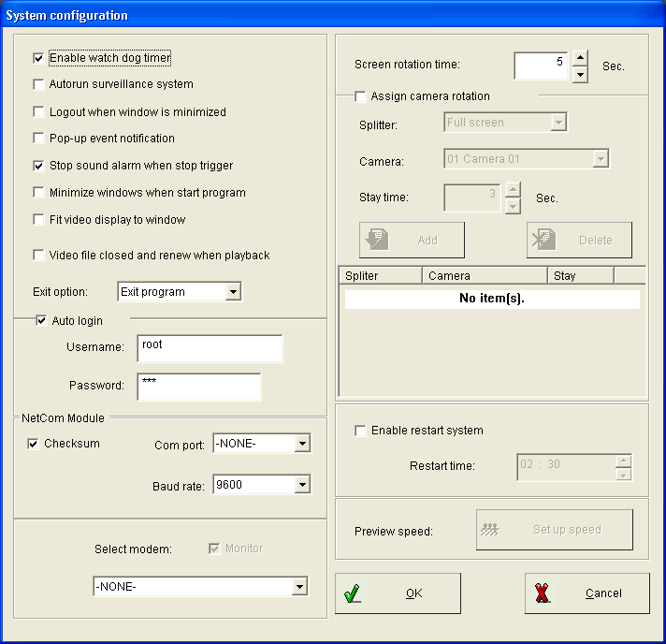Increase screen rotation time with up arrow
This screenshot has width=666, height=644.
coord(580,58)
